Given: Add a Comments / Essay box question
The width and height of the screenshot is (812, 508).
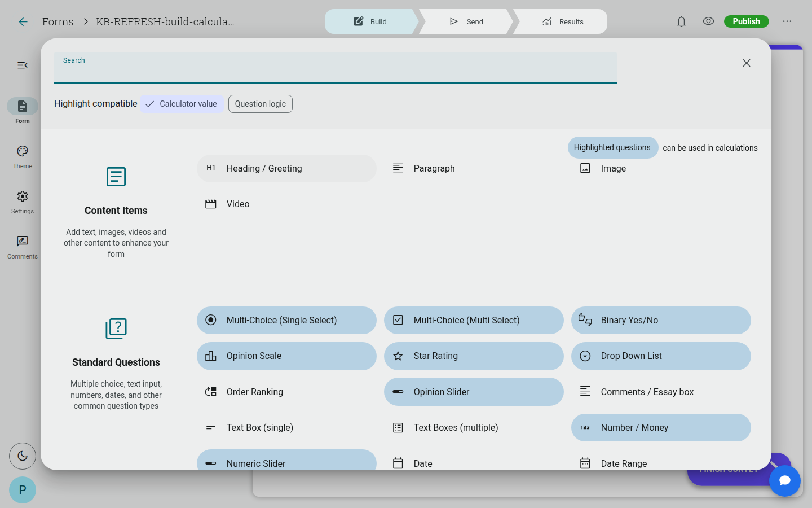Looking at the screenshot, I should [x=661, y=392].
